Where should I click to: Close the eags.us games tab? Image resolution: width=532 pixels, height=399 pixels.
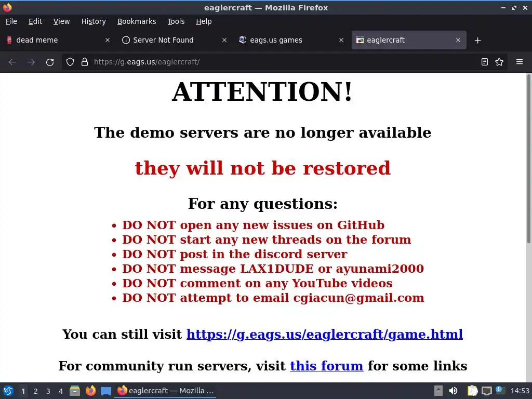pos(341,40)
